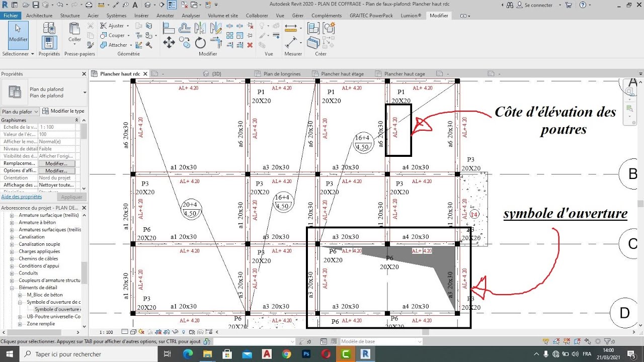Click the Trim/Extend to corner icon
The width and height of the screenshot is (644, 362).
pyautogui.click(x=216, y=42)
